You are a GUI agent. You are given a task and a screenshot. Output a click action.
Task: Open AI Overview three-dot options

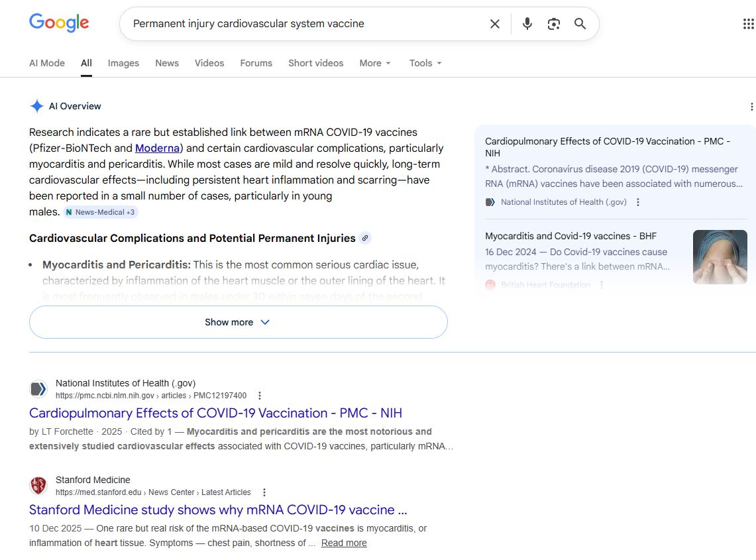[x=751, y=107]
